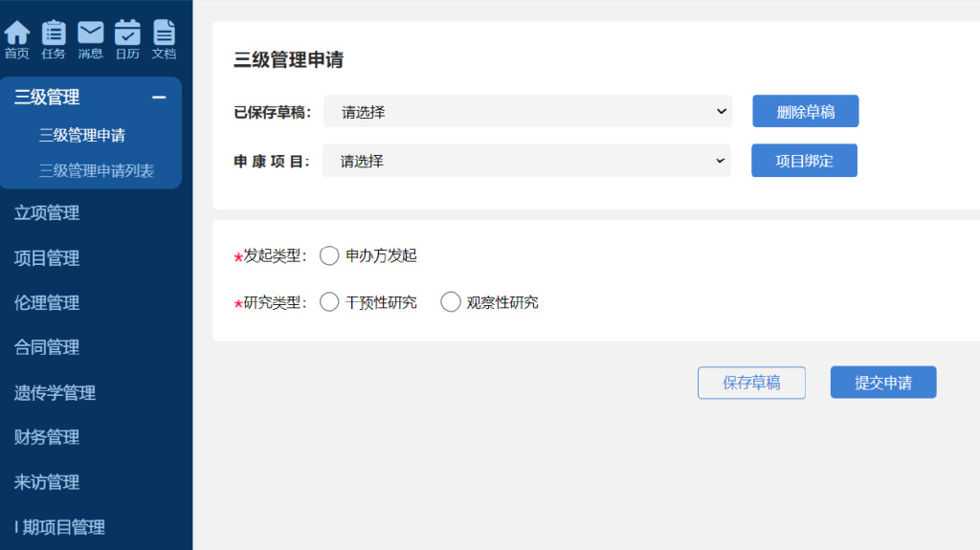Collapse 三级管理 section with minus icon
Screen dimensions: 980x550
[159, 98]
